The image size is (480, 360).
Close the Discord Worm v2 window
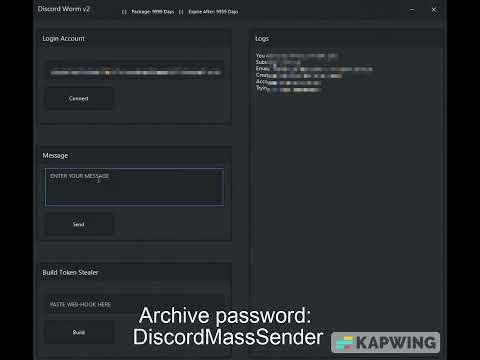tap(434, 10)
